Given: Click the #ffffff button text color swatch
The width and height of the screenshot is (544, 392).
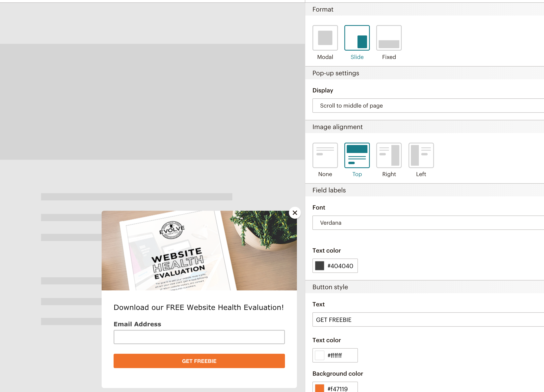Looking at the screenshot, I should pos(319,355).
